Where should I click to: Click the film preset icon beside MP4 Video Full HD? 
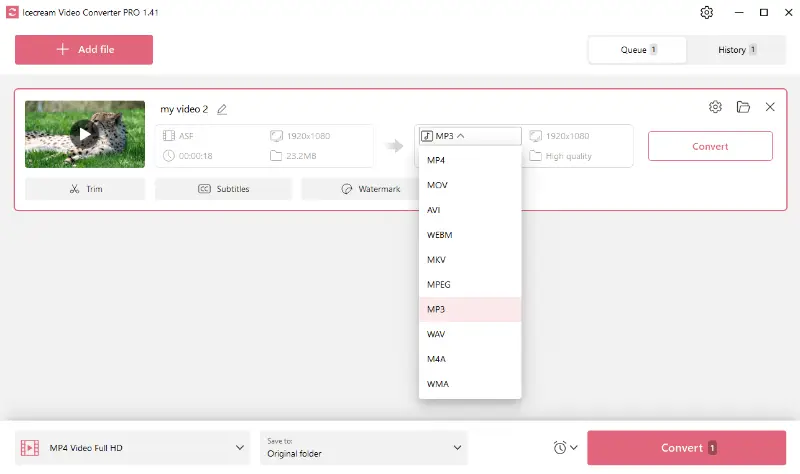click(x=30, y=447)
